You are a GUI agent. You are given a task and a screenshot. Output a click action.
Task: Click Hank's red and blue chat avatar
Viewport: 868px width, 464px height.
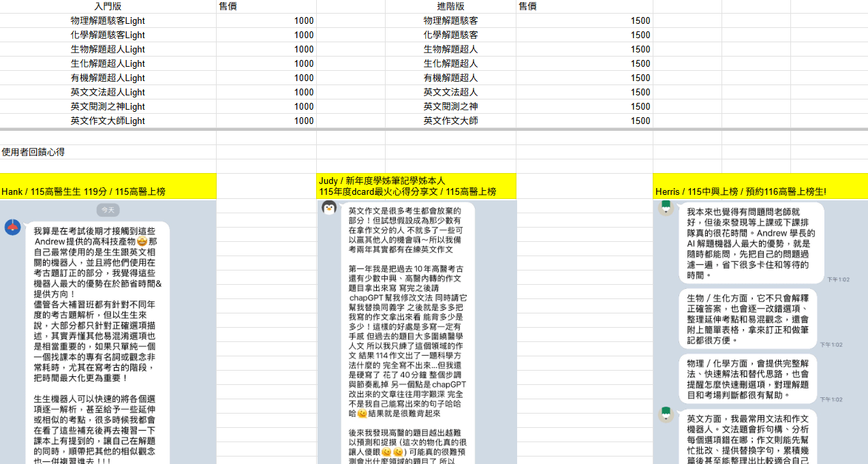(x=12, y=228)
